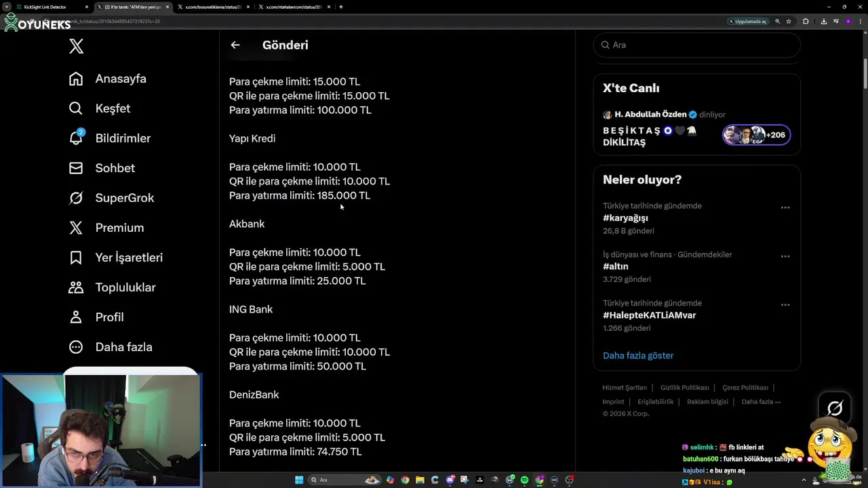Open Profil person icon

(76, 317)
